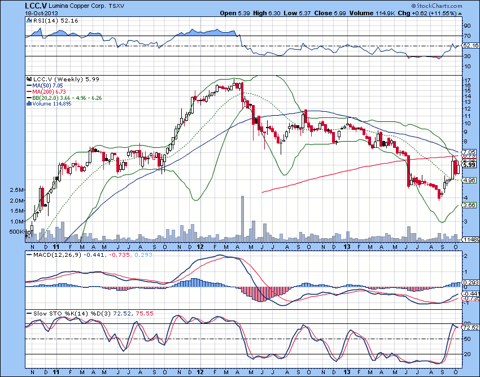Screen dimensions: 480x377
Task: Click the 70 level on the RSI axis
Action: [x=467, y=36]
